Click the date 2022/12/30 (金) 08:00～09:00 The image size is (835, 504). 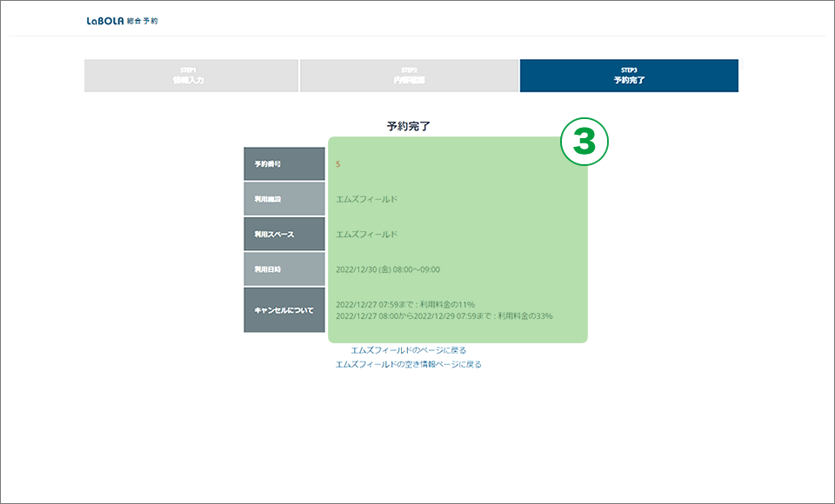387,269
